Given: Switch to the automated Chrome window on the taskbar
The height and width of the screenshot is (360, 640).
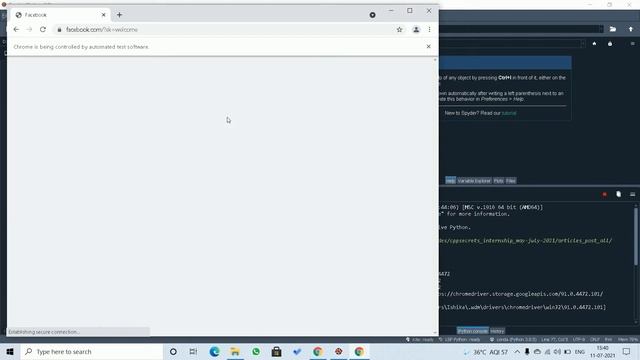Looking at the screenshot, I should click(x=359, y=351).
